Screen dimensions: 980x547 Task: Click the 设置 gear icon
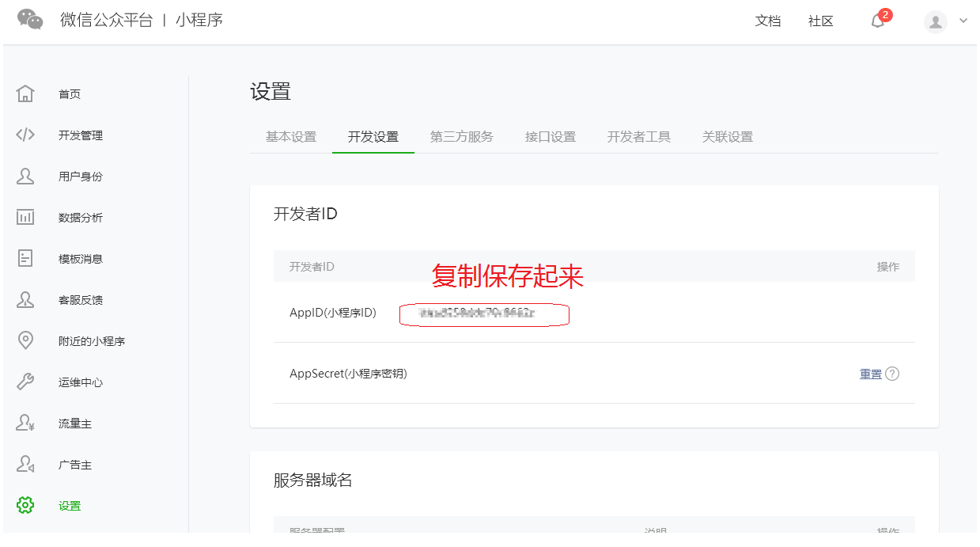pyautogui.click(x=25, y=505)
